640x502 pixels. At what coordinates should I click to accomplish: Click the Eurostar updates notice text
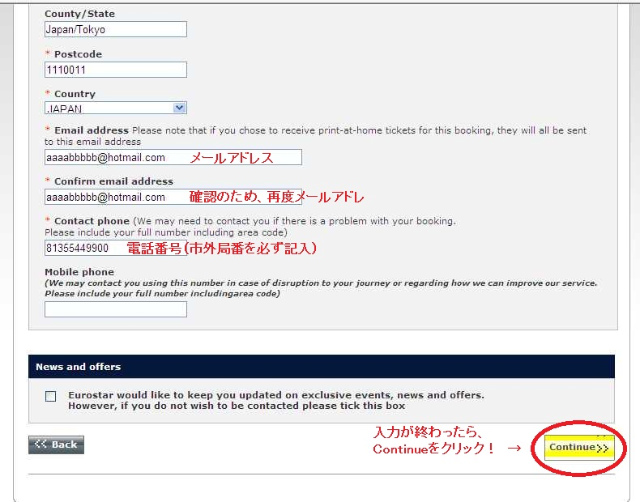pos(275,400)
